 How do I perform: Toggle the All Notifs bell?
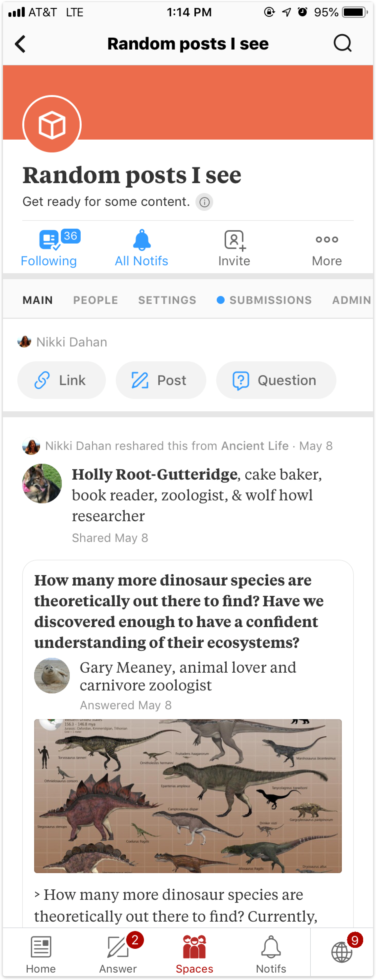point(141,248)
